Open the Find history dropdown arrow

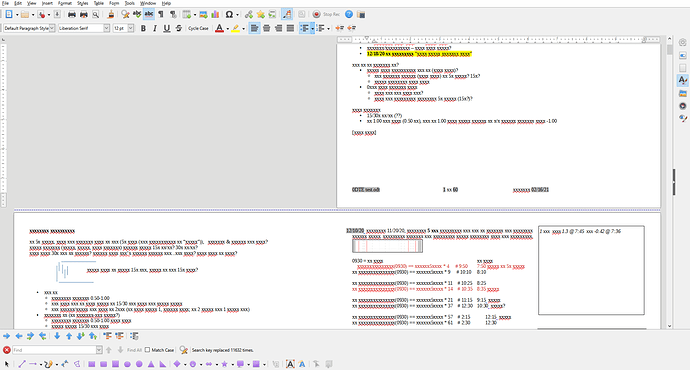click(x=99, y=350)
